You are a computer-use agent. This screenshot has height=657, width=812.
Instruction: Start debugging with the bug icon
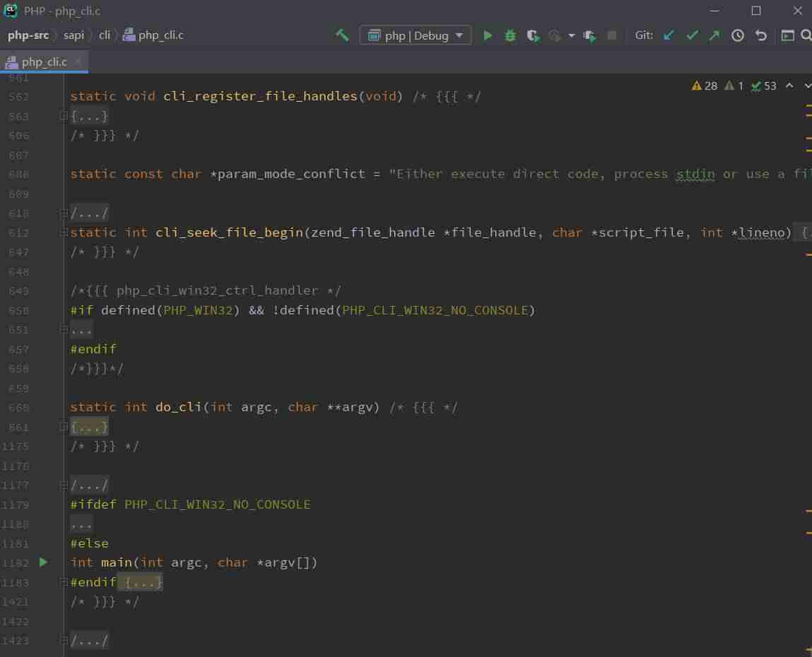[510, 35]
